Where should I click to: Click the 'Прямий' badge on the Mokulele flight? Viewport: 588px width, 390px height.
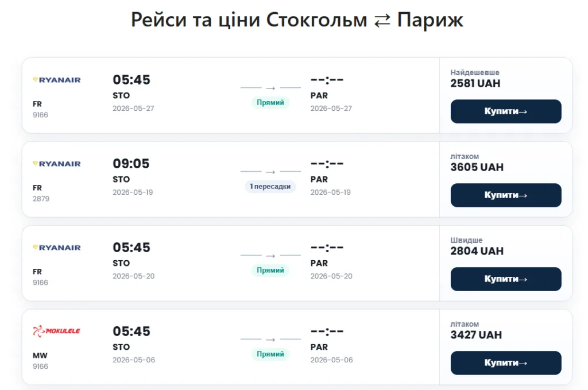pyautogui.click(x=270, y=354)
